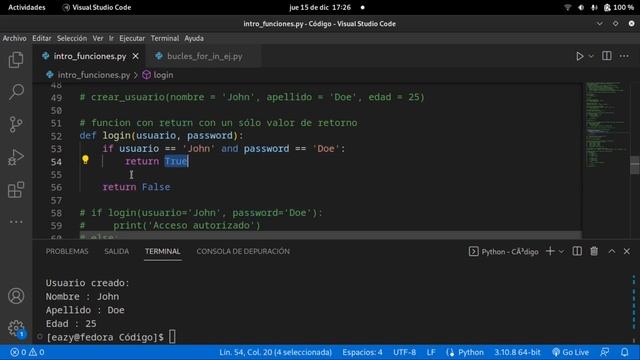Image resolution: width=640 pixels, height=360 pixels.
Task: Click errors and warnings status indicator
Action: 27,352
